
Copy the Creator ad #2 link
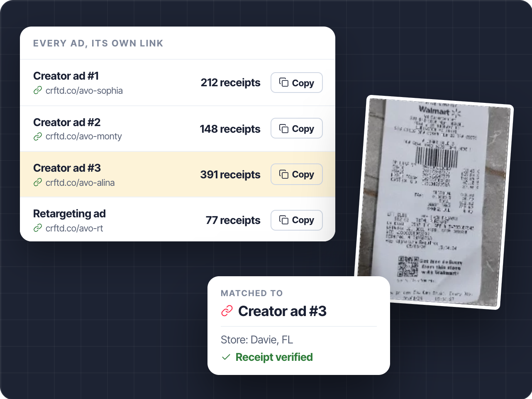tap(297, 128)
